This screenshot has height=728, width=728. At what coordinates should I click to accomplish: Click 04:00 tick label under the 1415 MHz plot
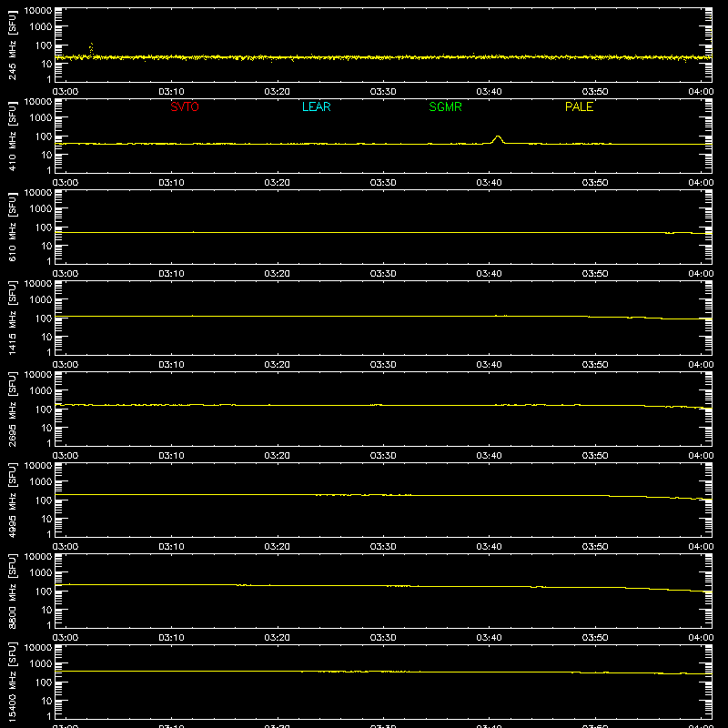click(x=701, y=365)
